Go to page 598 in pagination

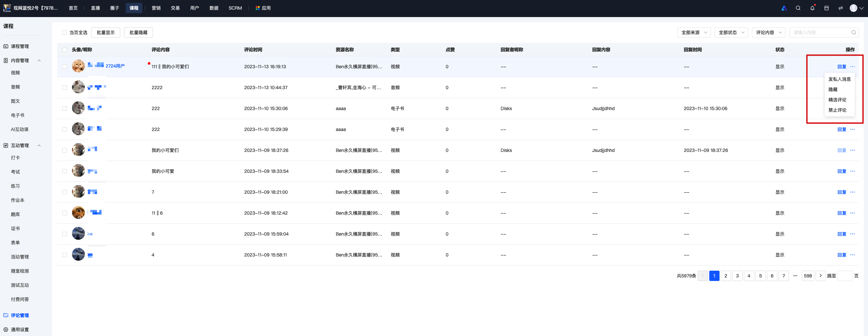pos(807,275)
